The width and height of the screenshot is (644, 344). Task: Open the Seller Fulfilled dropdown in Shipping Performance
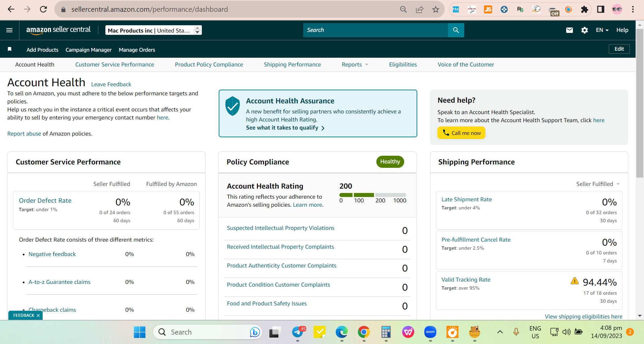[x=598, y=184]
